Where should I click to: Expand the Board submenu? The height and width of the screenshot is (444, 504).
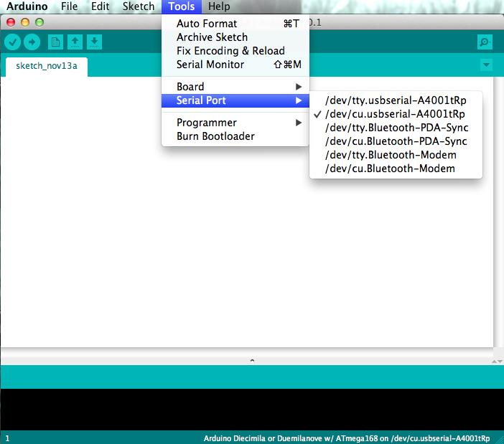[235, 87]
